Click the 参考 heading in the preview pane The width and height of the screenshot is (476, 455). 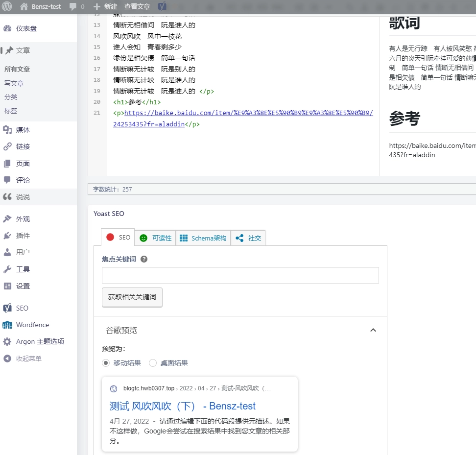tap(405, 118)
